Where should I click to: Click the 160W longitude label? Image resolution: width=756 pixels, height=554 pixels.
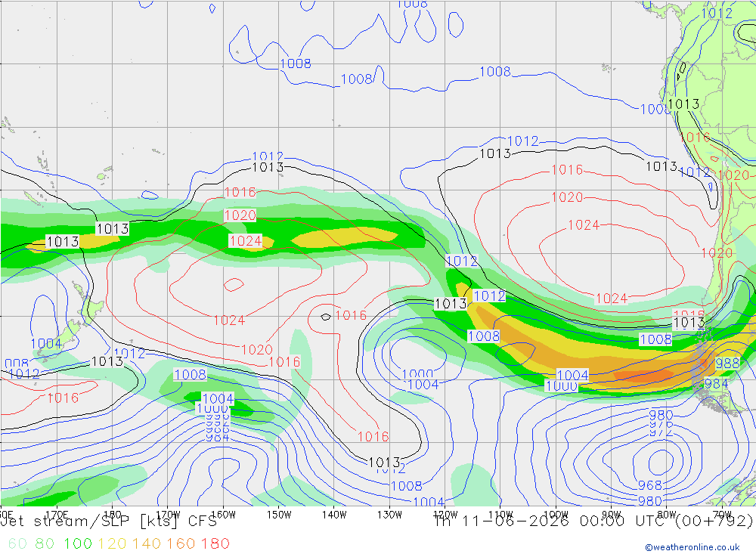pyautogui.click(x=223, y=515)
